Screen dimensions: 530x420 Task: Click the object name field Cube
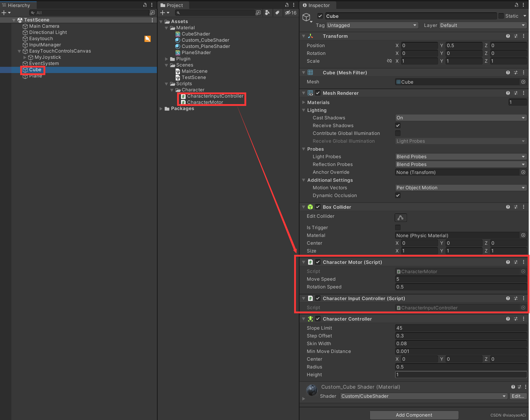tap(411, 16)
